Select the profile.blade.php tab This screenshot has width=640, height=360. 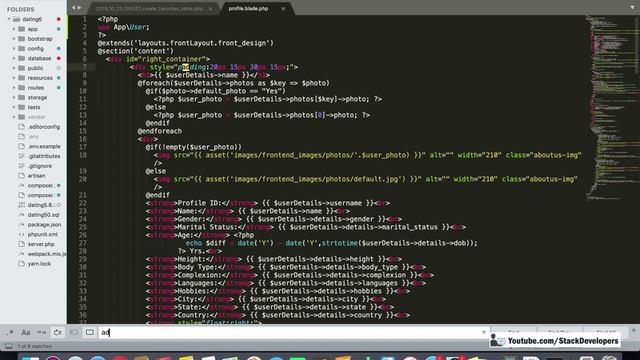(x=248, y=9)
